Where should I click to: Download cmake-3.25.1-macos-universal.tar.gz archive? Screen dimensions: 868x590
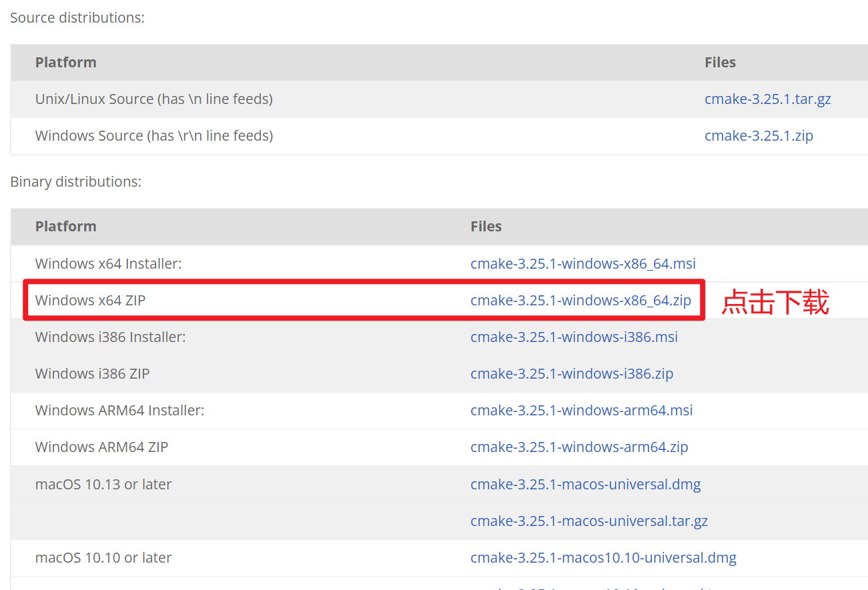point(589,521)
